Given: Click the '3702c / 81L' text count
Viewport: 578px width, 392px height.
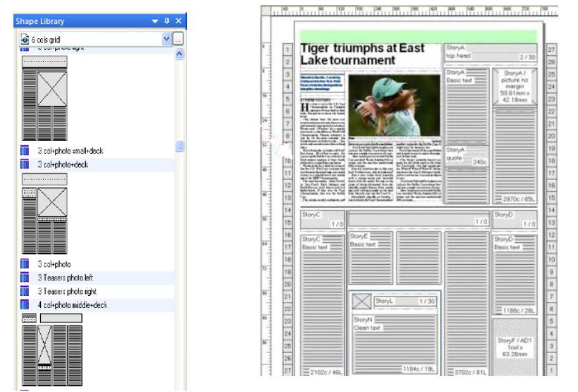Looking at the screenshot, I should click(x=470, y=372).
